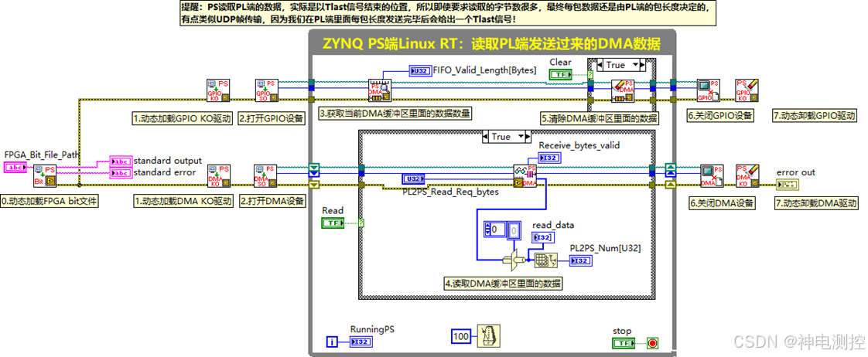Click label '1.动态加载GPIO KO驱动'
The image size is (868, 357).
pos(182,117)
